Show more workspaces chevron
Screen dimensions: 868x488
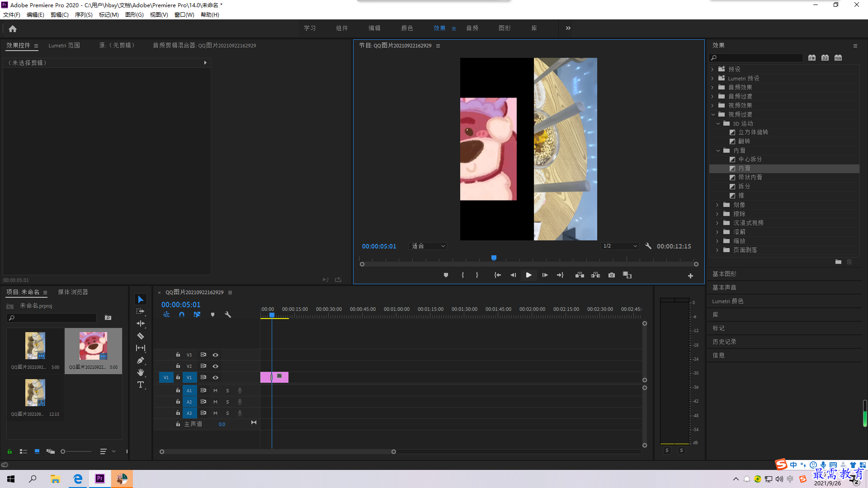click(568, 28)
